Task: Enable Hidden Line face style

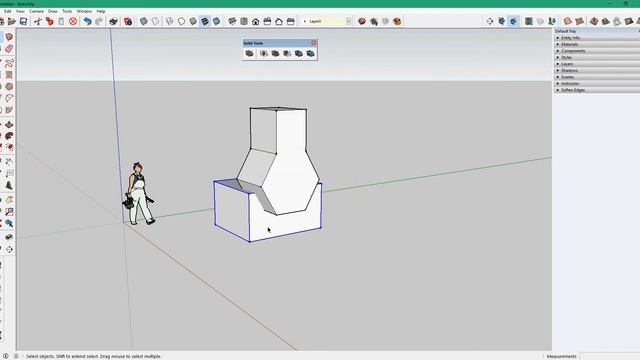Action: (181, 21)
